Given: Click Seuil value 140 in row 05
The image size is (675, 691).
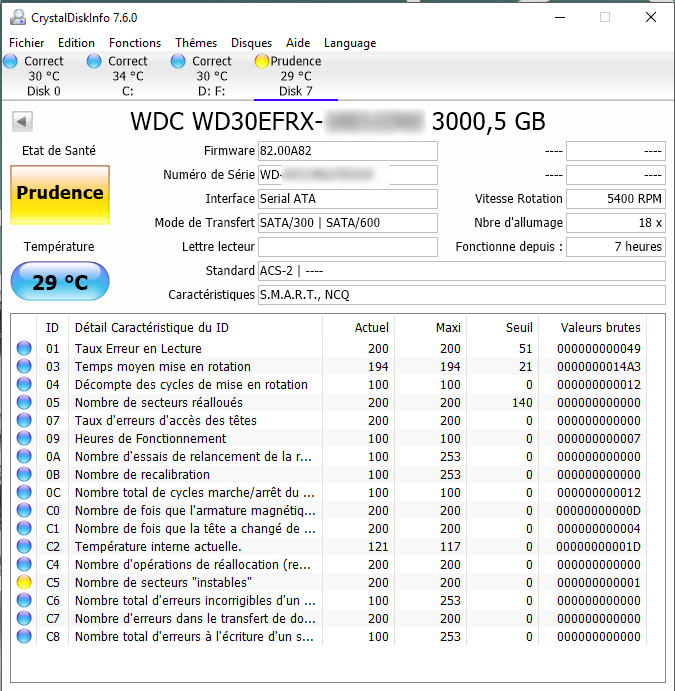Looking at the screenshot, I should [x=522, y=402].
